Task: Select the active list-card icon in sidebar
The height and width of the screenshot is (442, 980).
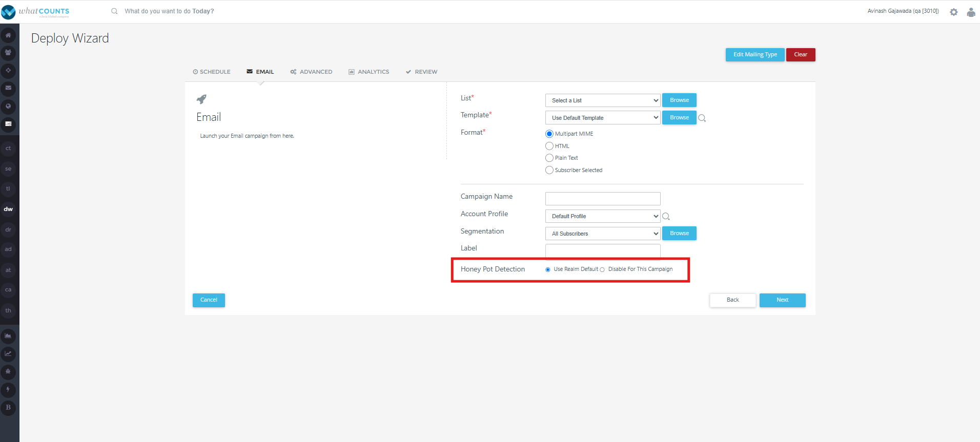Action: 8,124
